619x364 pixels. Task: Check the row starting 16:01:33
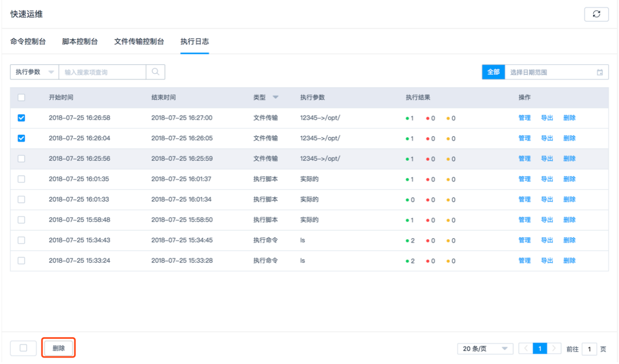point(21,200)
